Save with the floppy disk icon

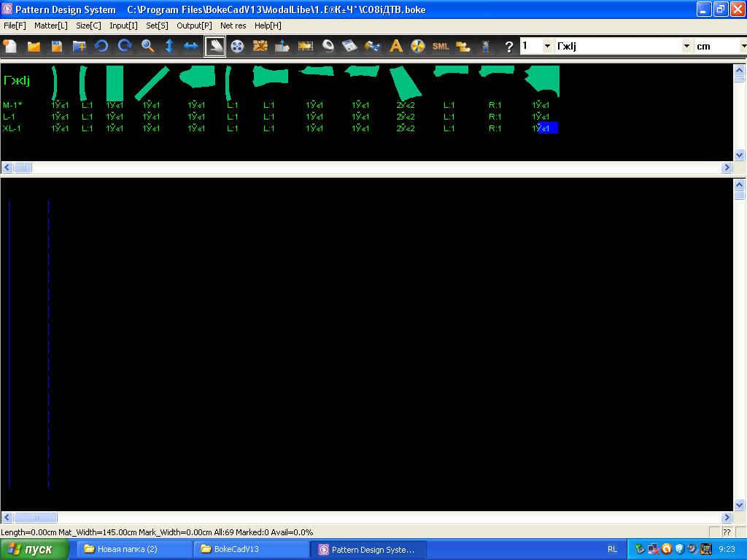57,46
